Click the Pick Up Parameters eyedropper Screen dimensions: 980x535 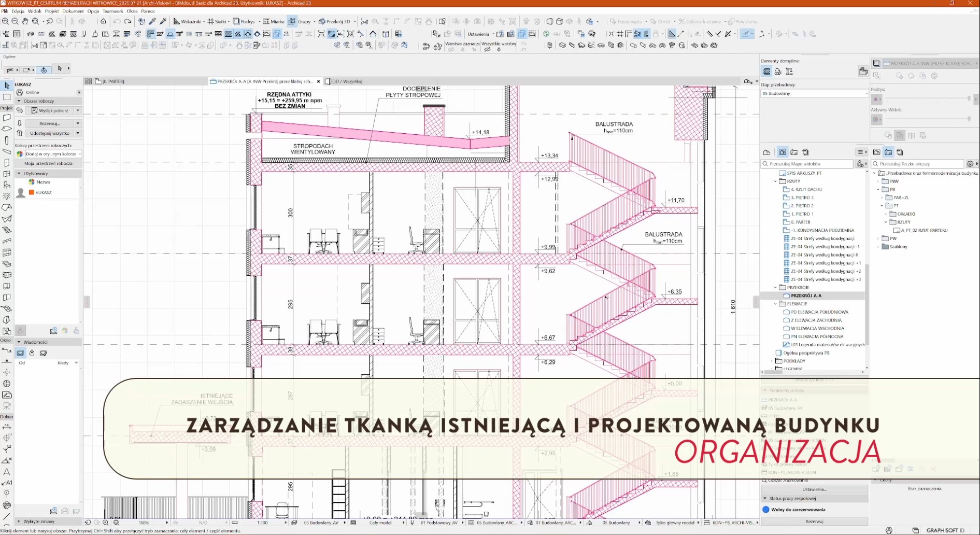point(152,21)
